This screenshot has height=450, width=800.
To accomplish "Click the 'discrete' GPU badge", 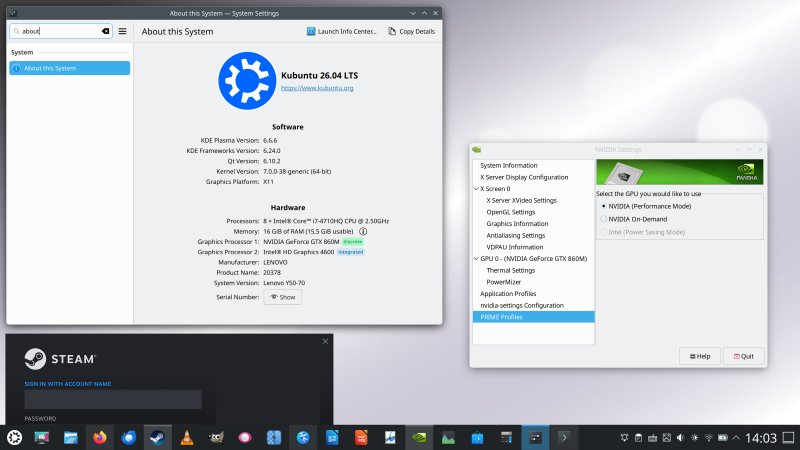I will point(353,241).
